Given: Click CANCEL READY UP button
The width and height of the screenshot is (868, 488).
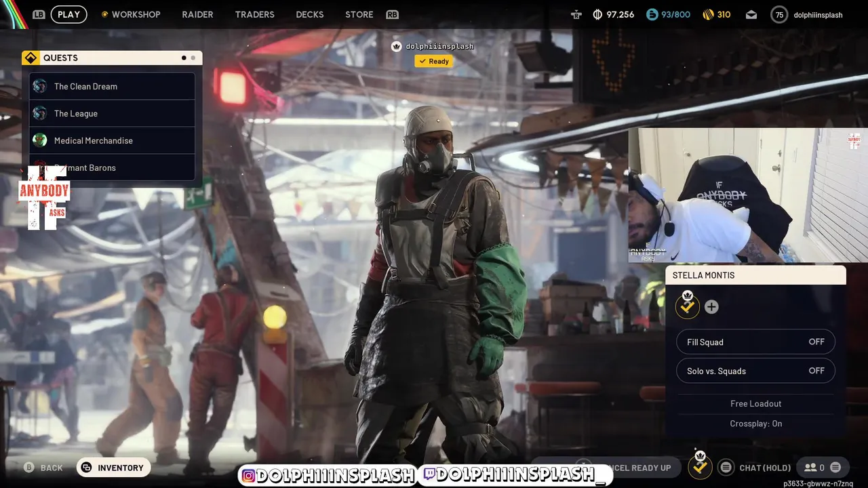Looking at the screenshot, I should [x=631, y=468].
